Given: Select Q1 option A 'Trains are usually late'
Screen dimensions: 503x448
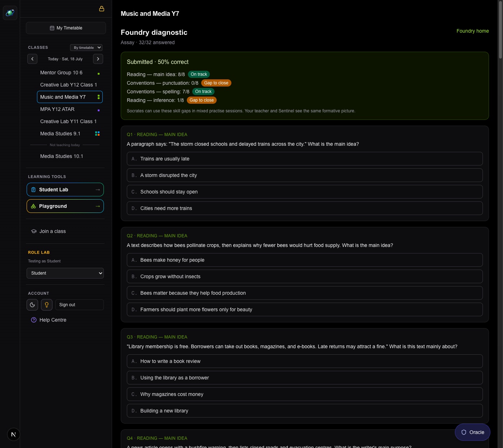Looking at the screenshot, I should point(305,159).
